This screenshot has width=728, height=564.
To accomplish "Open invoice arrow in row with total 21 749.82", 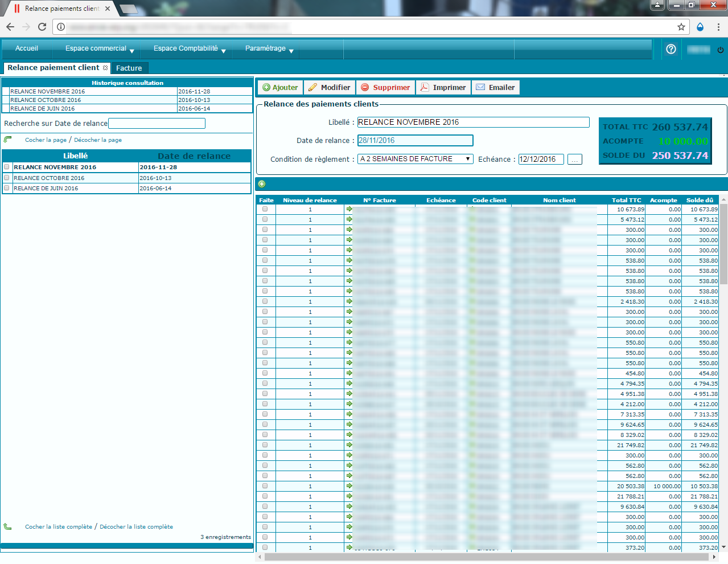I will click(349, 445).
